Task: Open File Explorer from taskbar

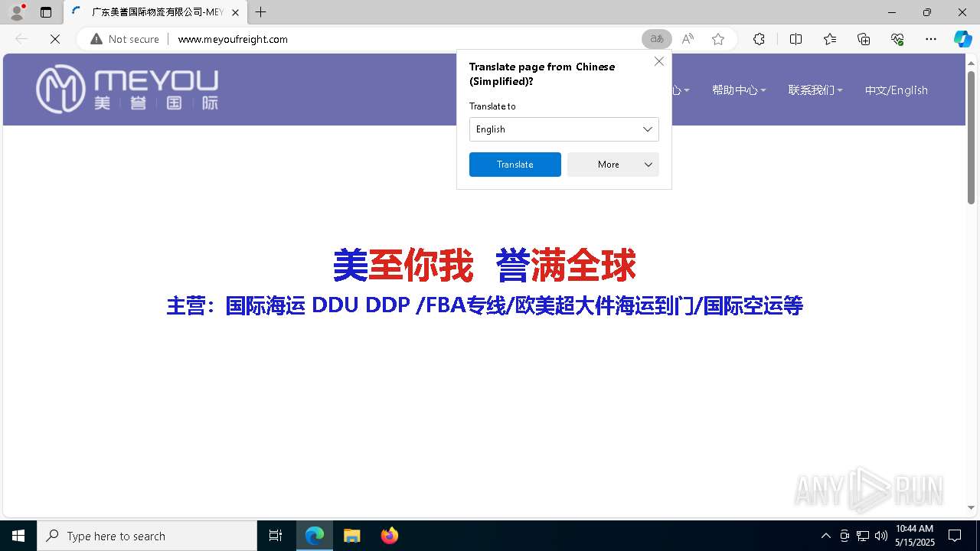Action: 352,536
